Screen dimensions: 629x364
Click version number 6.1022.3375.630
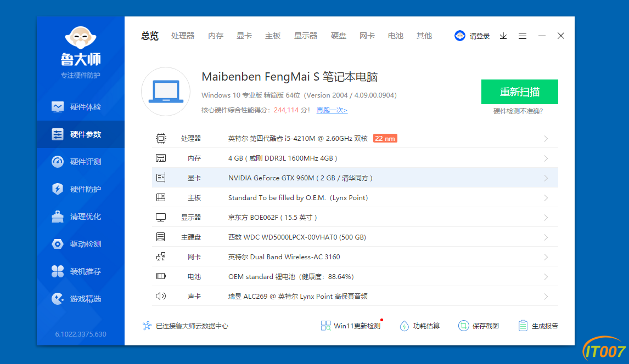[81, 334]
